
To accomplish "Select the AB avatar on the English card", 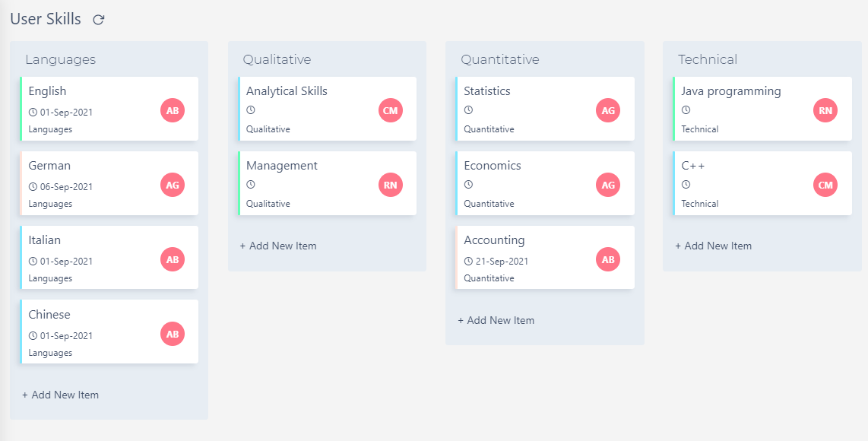I will (x=173, y=110).
